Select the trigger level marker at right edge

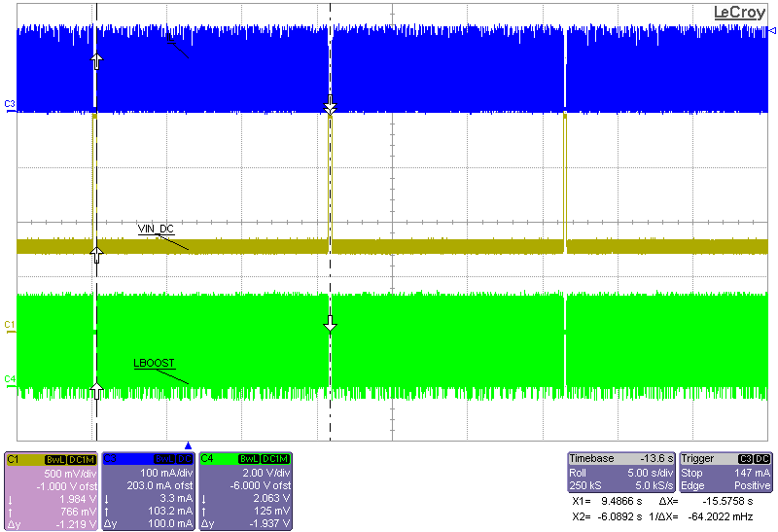tap(772, 31)
